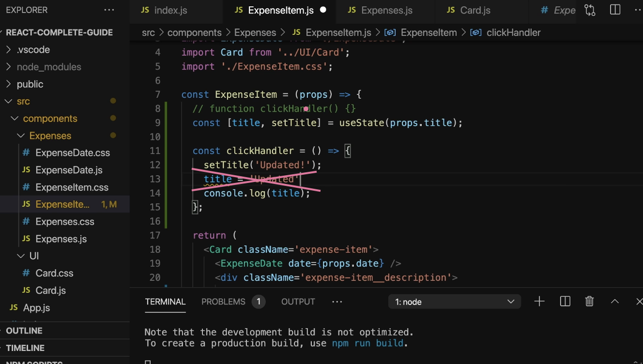
Task: Click 'npm run build' in terminal output
Action: [367, 343]
